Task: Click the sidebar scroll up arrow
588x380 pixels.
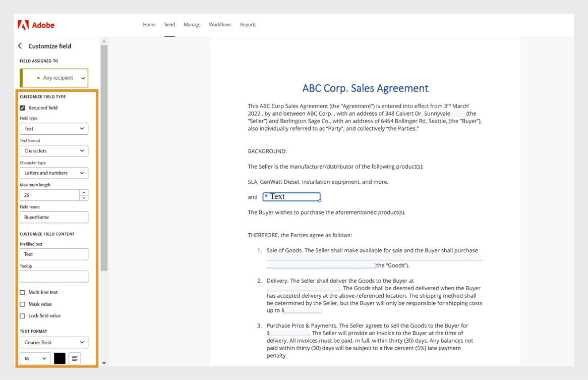Action: [x=104, y=41]
